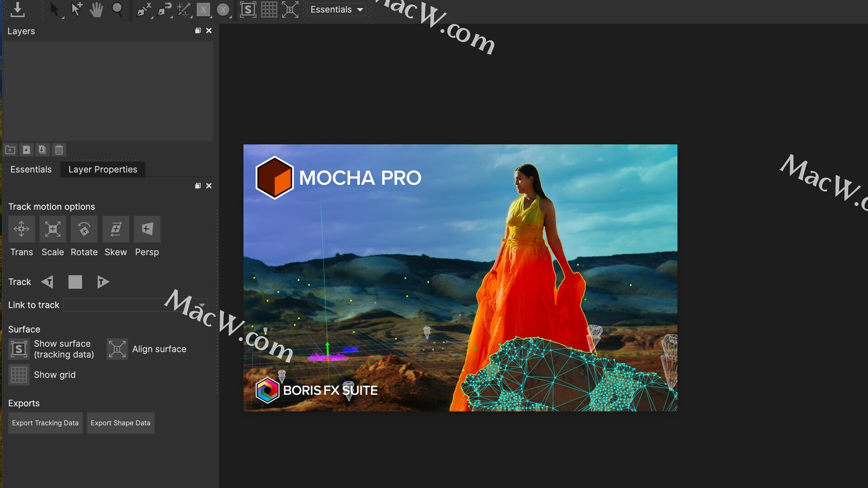
Task: Create a new layer group folder
Action: 10,150
